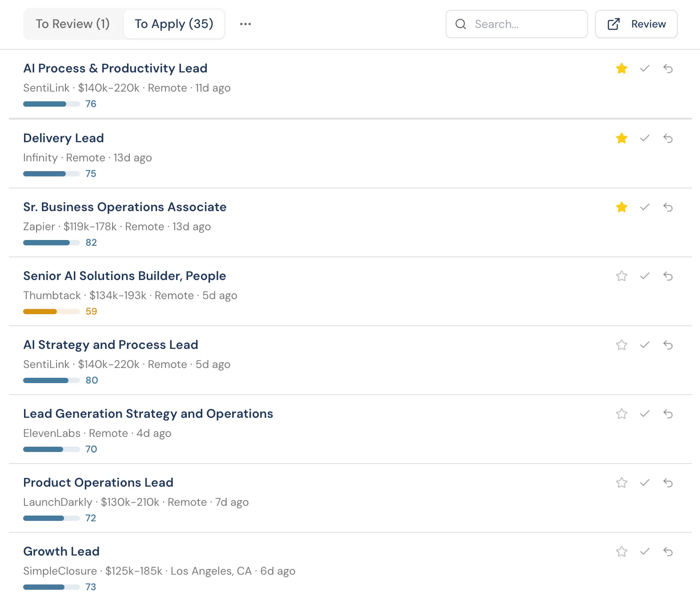Click 'SentiLink · $140k–220k · Remote · 11d ago'

127,88
